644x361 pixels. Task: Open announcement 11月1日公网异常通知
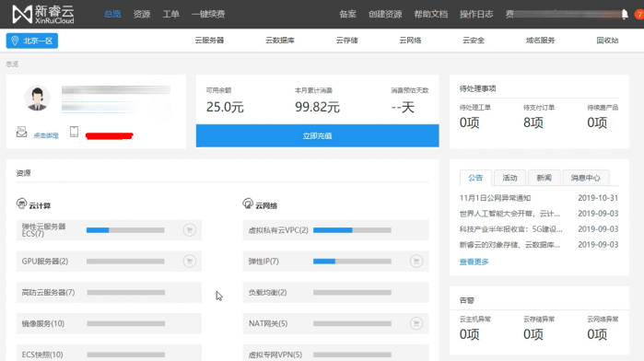pyautogui.click(x=495, y=198)
